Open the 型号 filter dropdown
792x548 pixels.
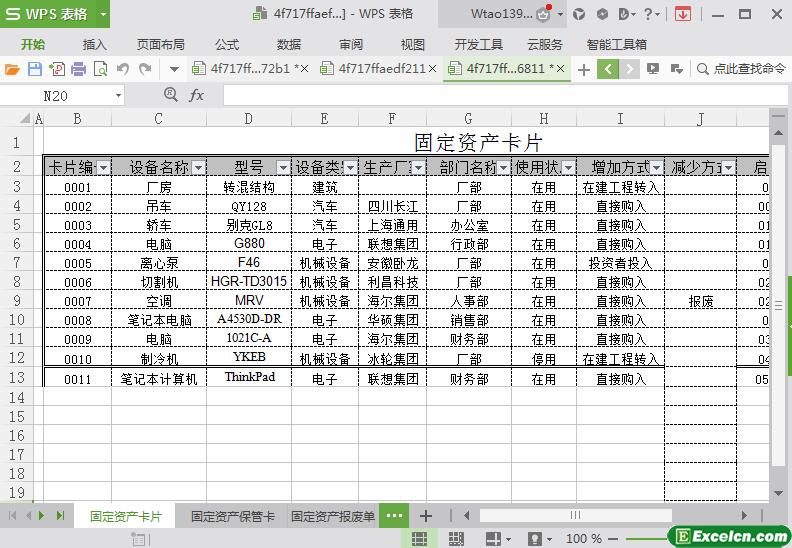coord(283,168)
